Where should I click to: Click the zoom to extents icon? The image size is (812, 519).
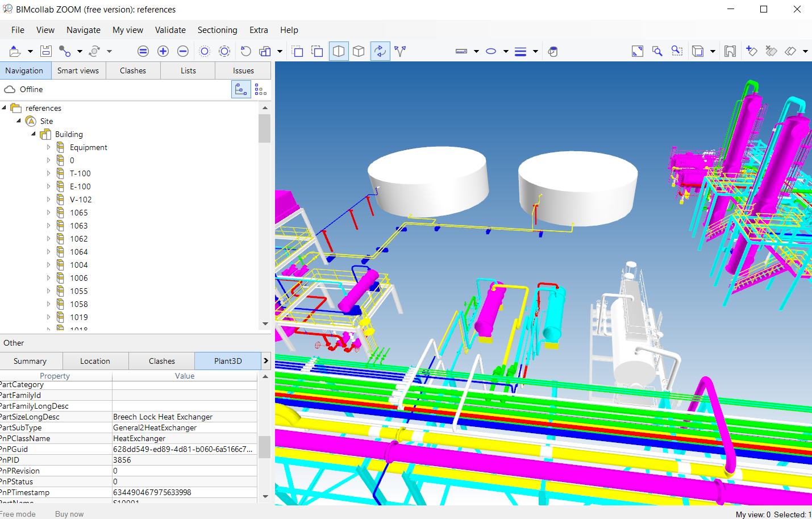pyautogui.click(x=638, y=51)
